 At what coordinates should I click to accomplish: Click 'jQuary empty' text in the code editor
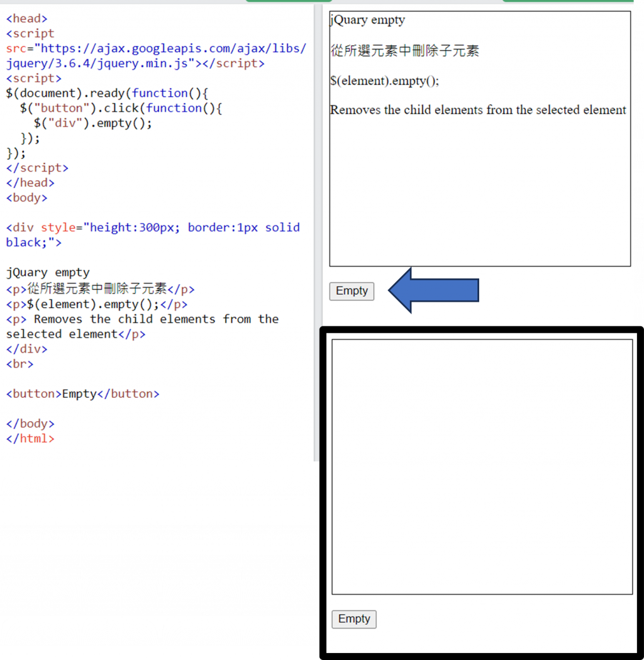tap(48, 272)
